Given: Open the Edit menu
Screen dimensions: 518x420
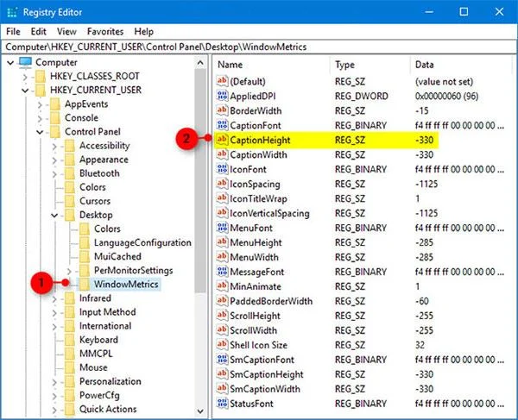Looking at the screenshot, I should (x=38, y=32).
